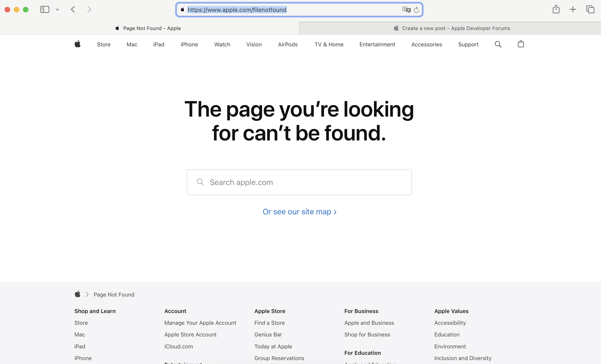Reload the page with the refresh icon
Viewport: 601px width, 364px height.
pos(416,10)
